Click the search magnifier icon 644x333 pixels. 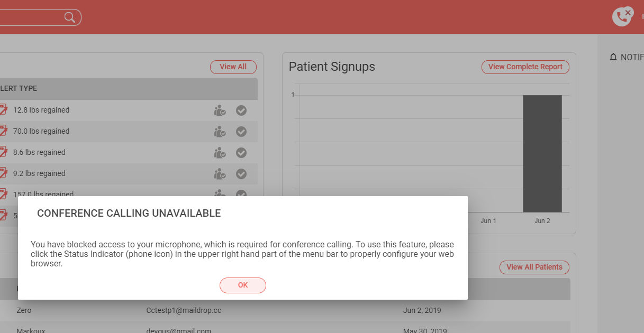[x=70, y=17]
